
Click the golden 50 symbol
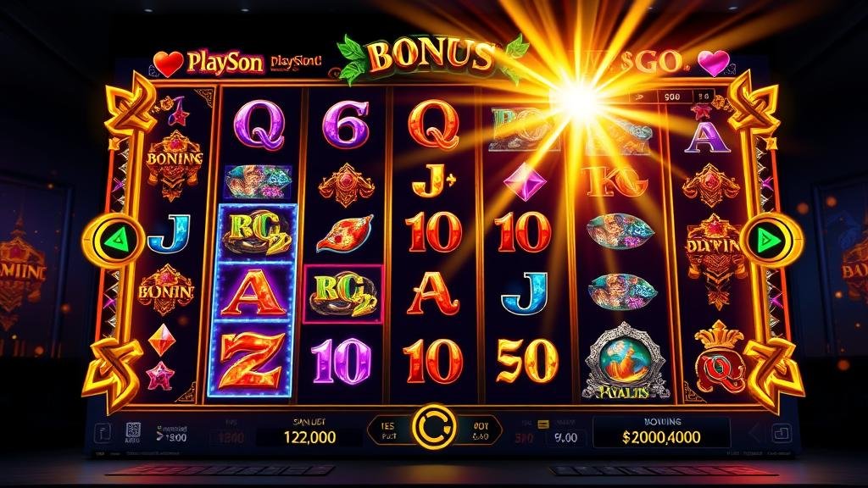pyautogui.click(x=527, y=361)
